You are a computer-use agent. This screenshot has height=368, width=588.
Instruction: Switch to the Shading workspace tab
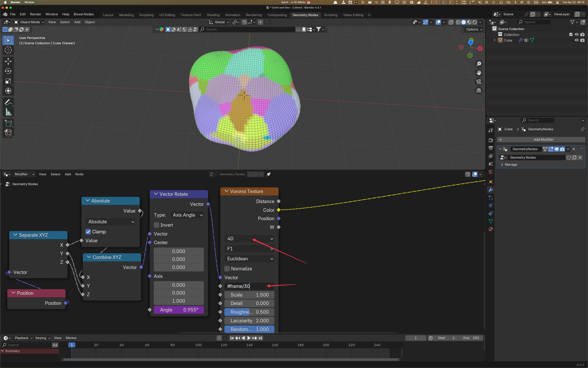[x=213, y=15]
